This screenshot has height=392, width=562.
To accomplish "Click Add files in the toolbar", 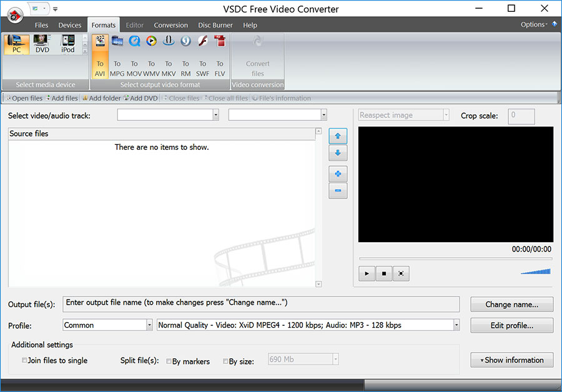I will 62,98.
